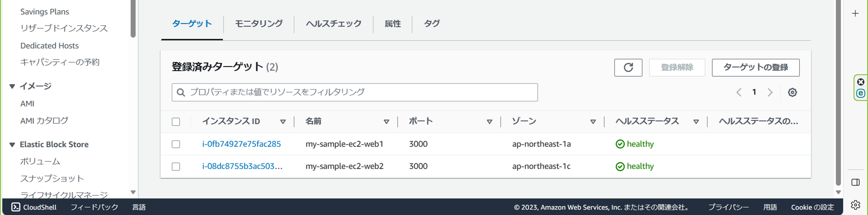Click the ターゲットの登録 button
Screen dimensions: 868x215
click(x=755, y=68)
